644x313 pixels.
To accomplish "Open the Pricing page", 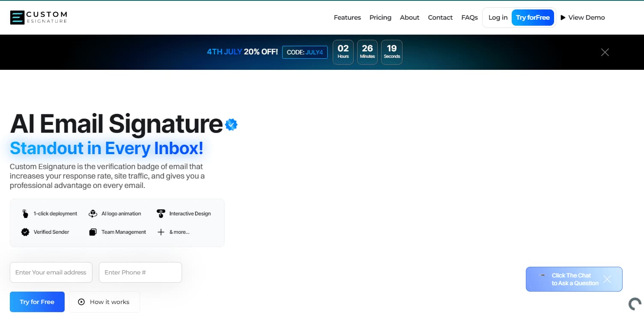I will 380,18.
